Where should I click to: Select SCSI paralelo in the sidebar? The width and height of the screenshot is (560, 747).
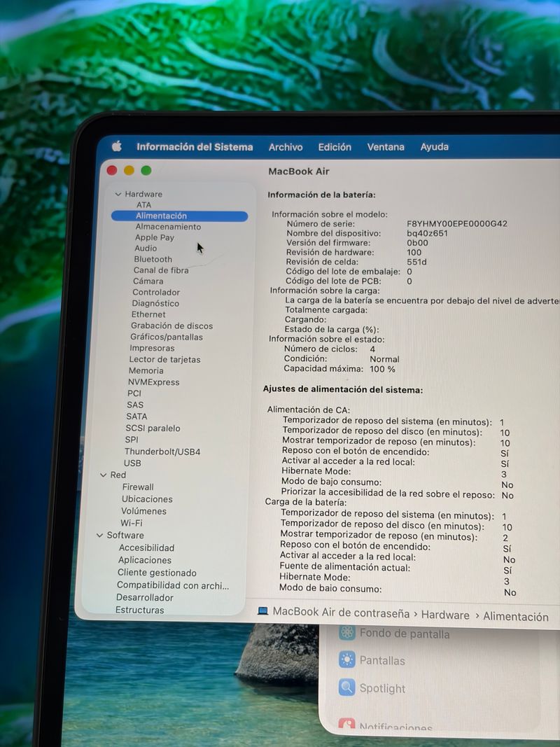153,428
